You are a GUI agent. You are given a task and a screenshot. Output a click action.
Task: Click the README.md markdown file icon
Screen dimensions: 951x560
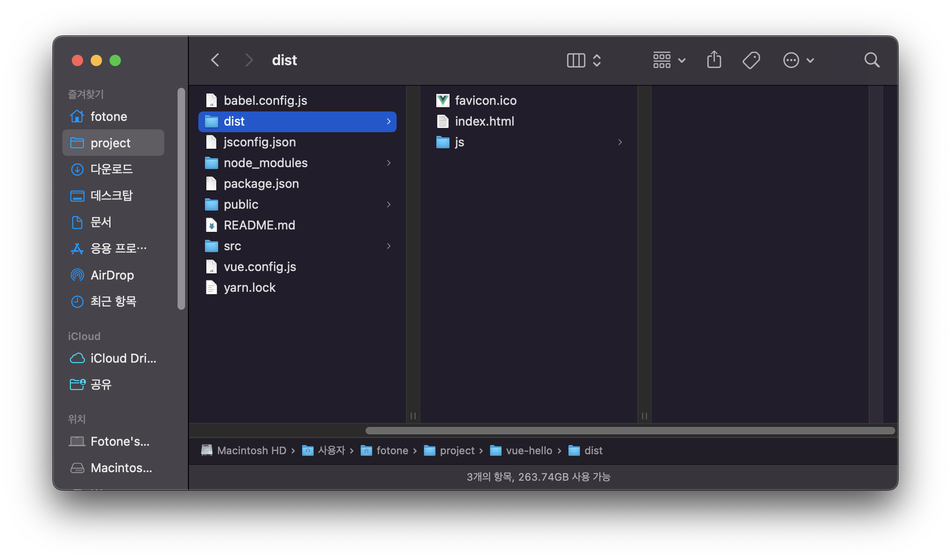coord(212,225)
